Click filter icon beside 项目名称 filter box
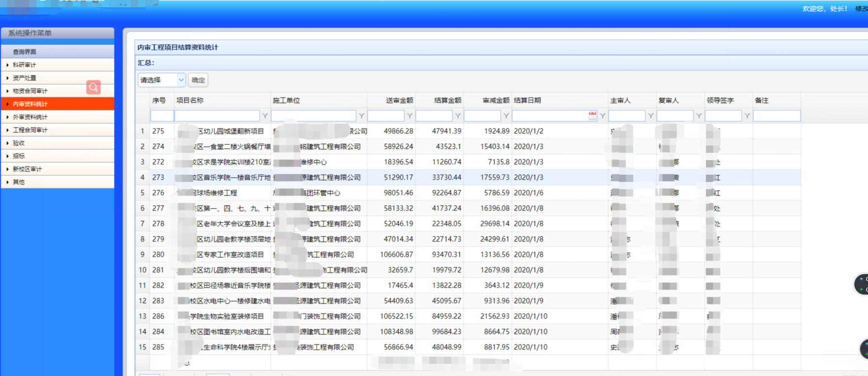Viewport: 868px width, 376px height. coord(265,115)
